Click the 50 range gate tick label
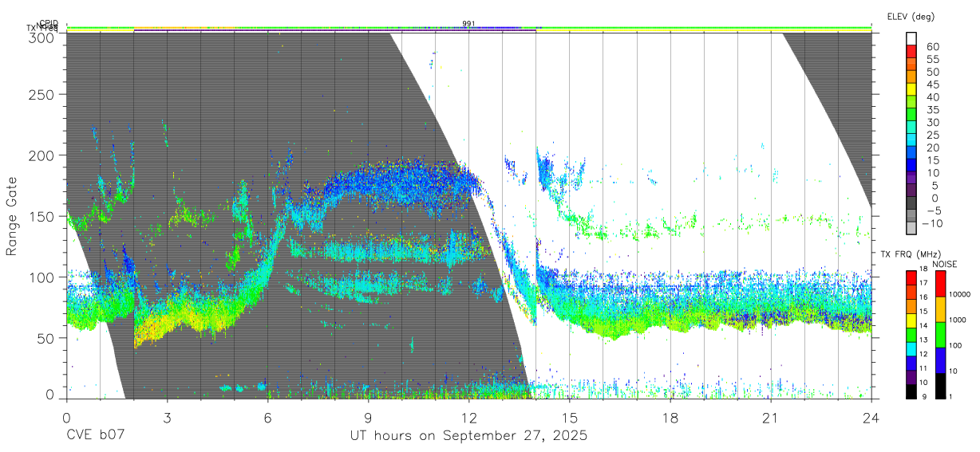Image resolution: width=980 pixels, height=452 pixels. [x=46, y=338]
